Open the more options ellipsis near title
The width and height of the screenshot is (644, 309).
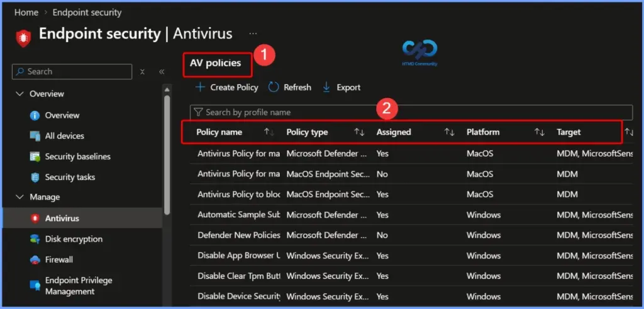[x=253, y=33]
